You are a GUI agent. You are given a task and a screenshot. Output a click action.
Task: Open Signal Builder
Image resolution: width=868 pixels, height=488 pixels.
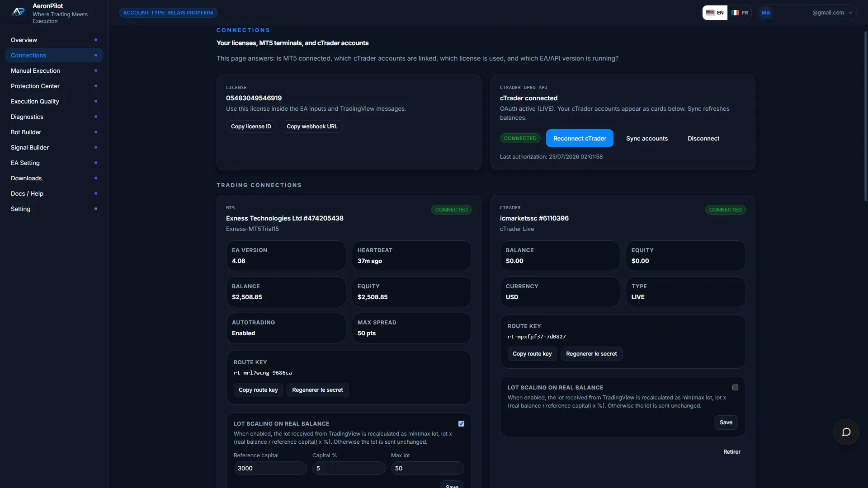point(54,147)
